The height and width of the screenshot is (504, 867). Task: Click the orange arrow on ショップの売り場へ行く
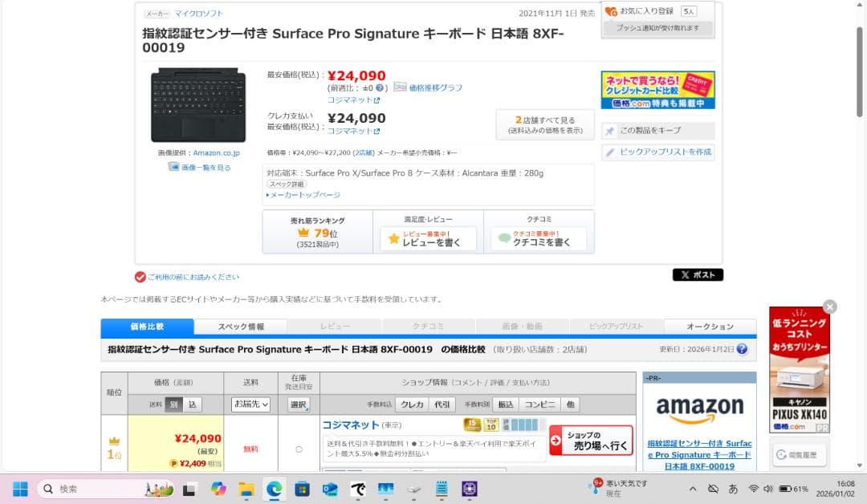click(x=556, y=440)
